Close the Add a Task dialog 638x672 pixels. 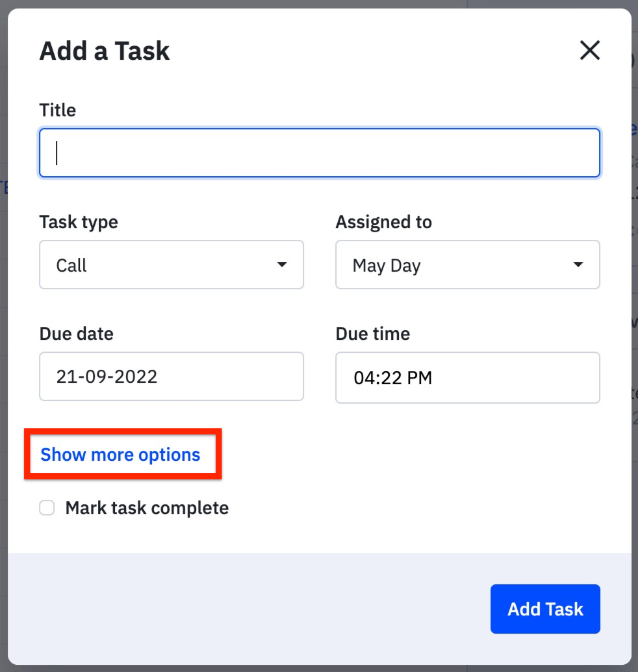pos(590,50)
